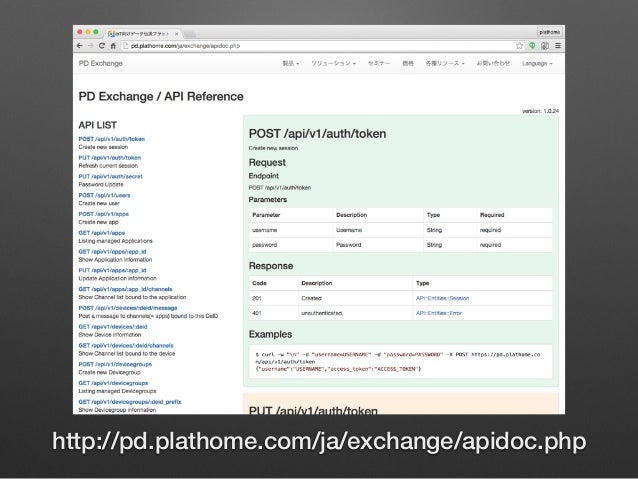Open GET /api/v1/devices/:deid/channels link
Screen dimensions: 638x479
click(126, 346)
